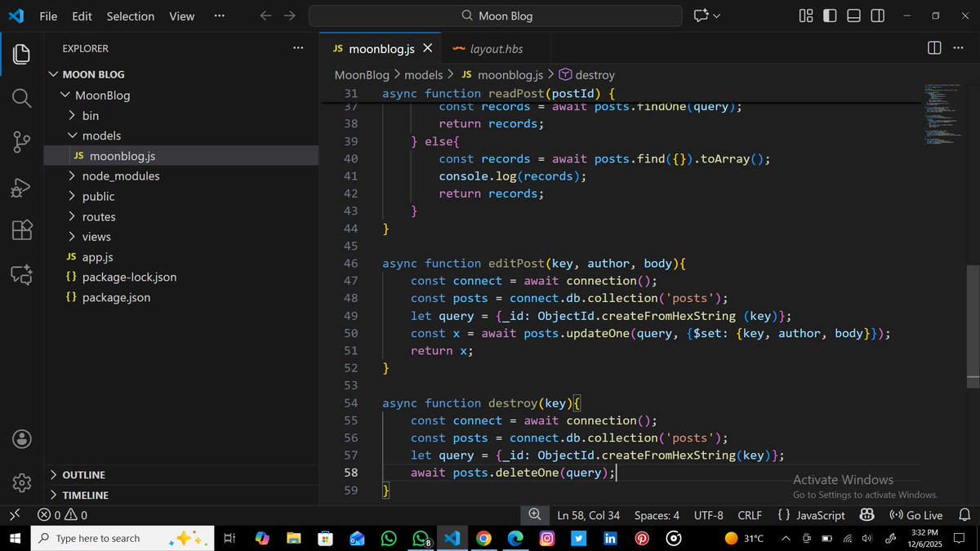Screen dimensions: 980x551
Task: Open the Chat view in activity bar
Action: tap(22, 274)
